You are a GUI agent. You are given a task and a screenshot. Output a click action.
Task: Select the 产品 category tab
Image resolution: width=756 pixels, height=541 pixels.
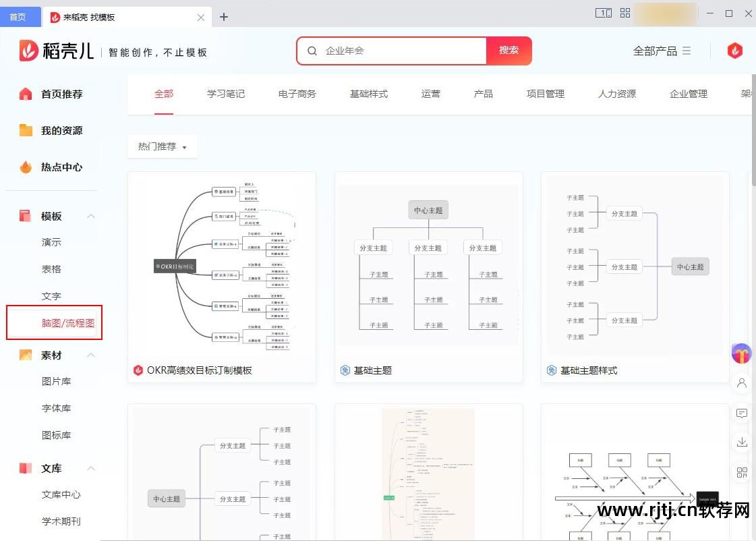pyautogui.click(x=483, y=94)
